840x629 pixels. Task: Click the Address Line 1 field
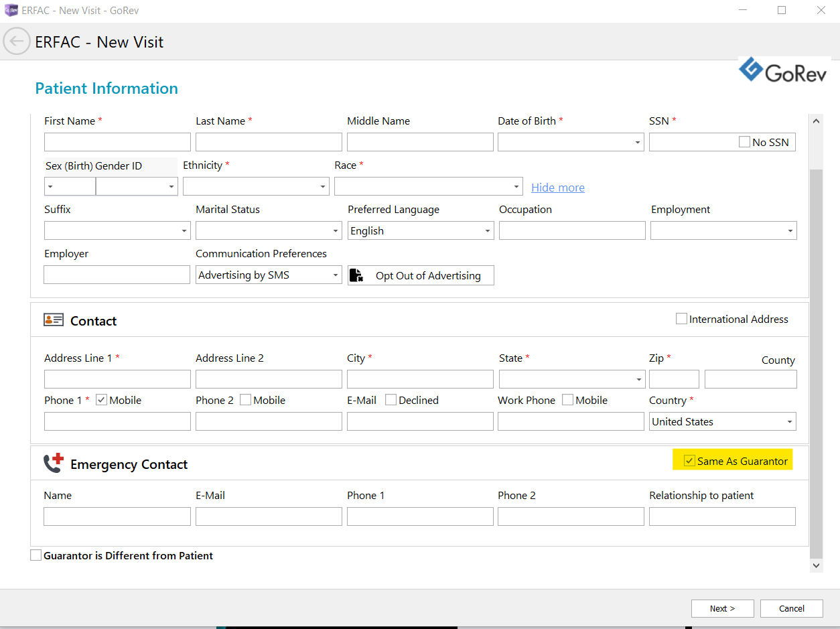tap(117, 379)
